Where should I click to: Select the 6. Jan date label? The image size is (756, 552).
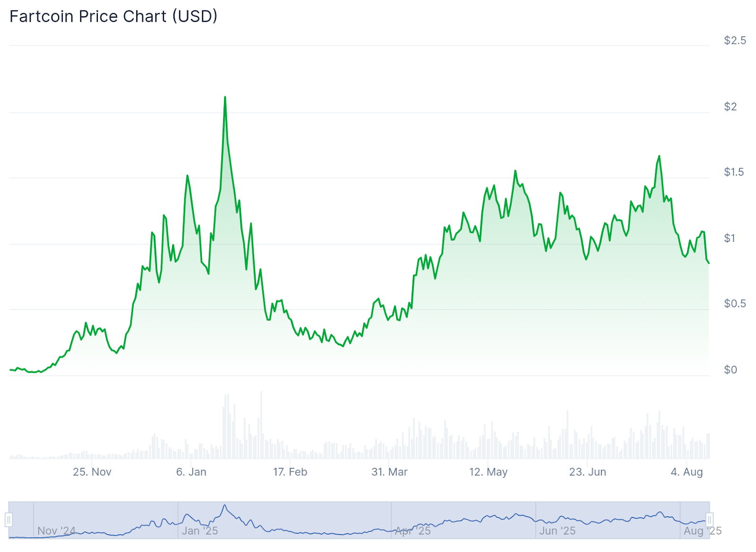pyautogui.click(x=191, y=472)
